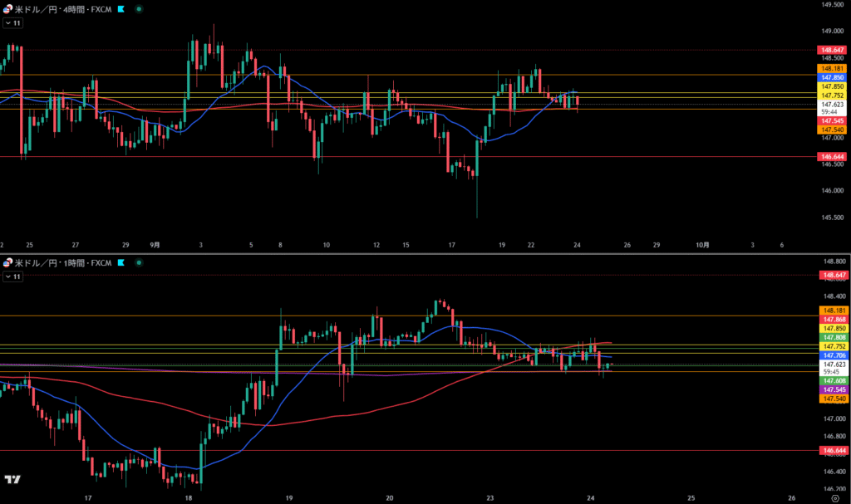Click the green market status dot on the 4-hour chart
851x504 pixels.
point(138,8)
